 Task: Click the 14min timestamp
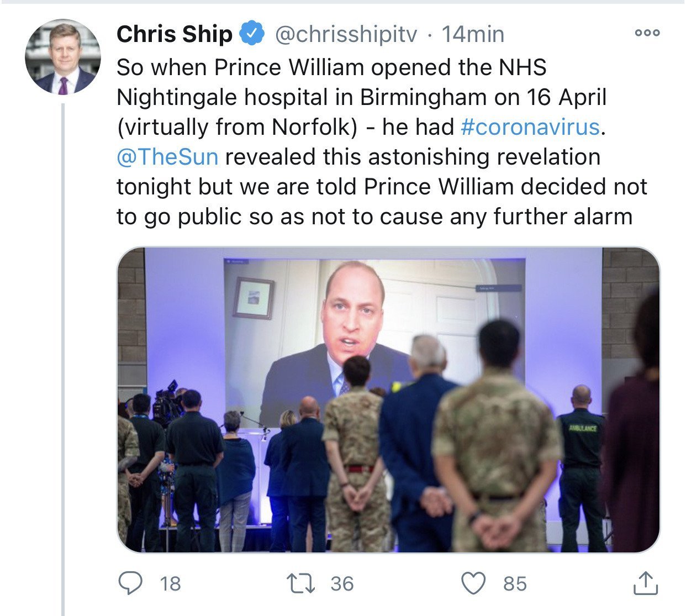(473, 34)
